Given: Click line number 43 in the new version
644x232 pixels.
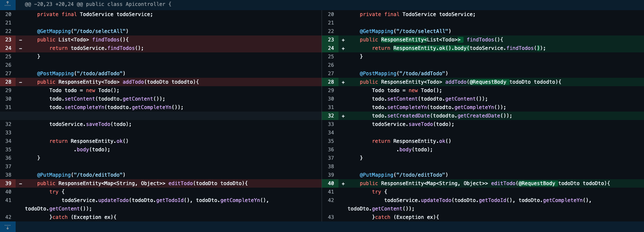Looking at the screenshot, I should point(330,217).
